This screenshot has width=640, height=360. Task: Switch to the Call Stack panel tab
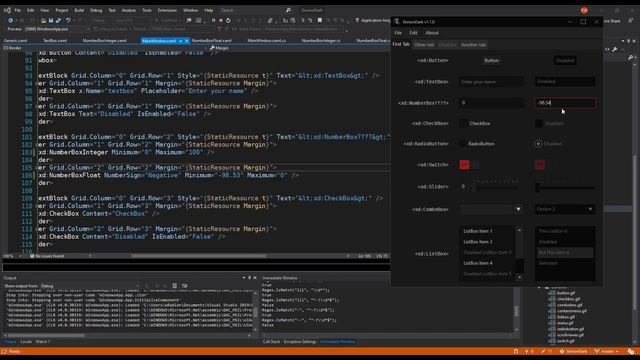(271, 342)
